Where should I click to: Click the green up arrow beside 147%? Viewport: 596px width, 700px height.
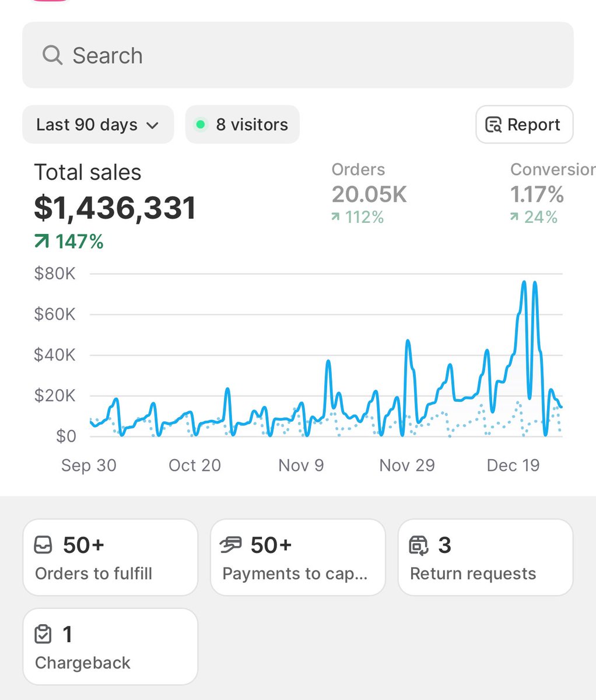(42, 242)
